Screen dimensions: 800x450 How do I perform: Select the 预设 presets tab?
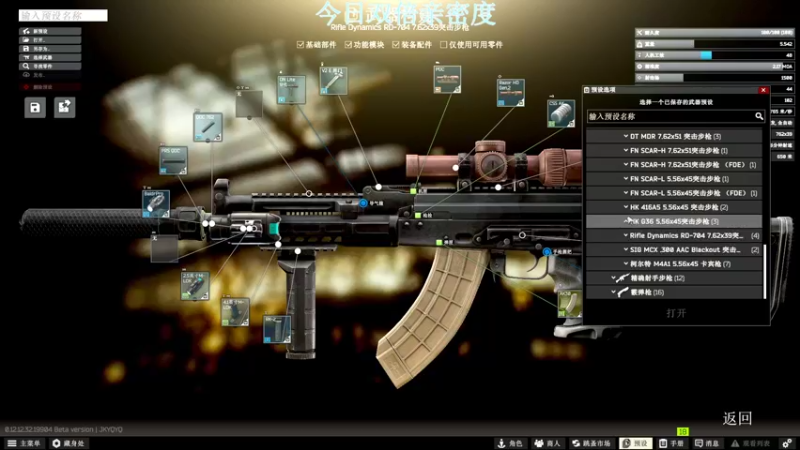click(x=635, y=443)
